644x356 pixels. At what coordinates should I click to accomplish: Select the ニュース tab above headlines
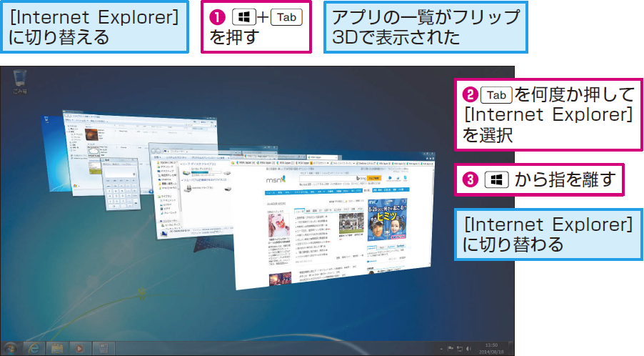(300, 210)
